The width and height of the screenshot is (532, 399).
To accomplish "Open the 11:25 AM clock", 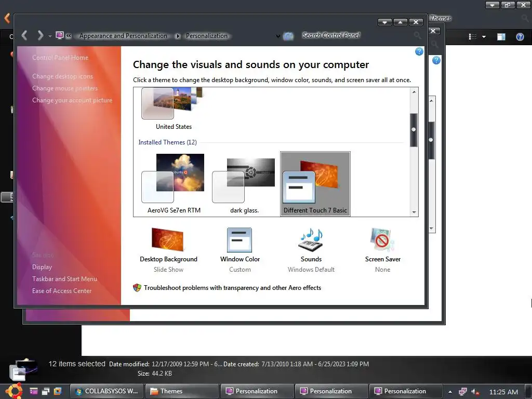I will tap(503, 392).
